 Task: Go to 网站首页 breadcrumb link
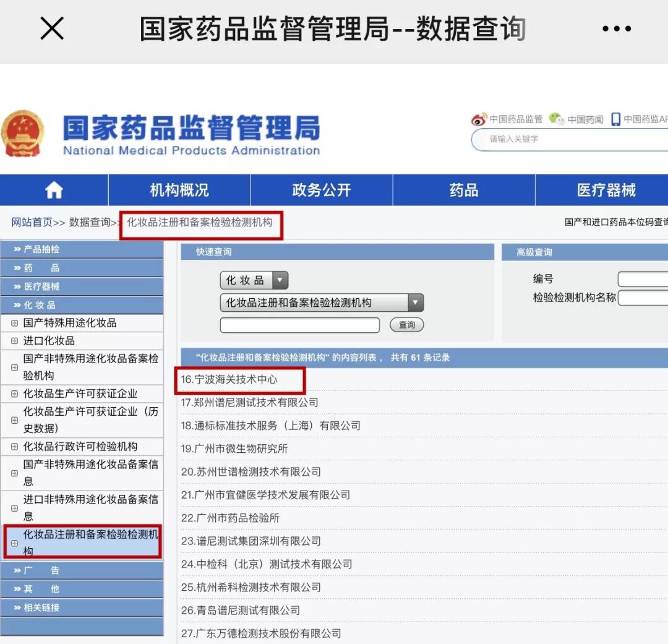coord(32,223)
